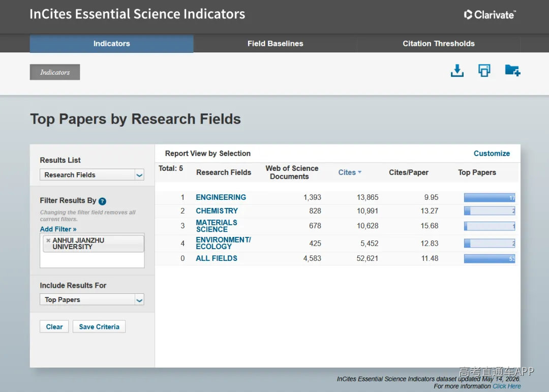Viewport: 549px width, 392px height.
Task: Click the Clarivate logo
Action: pyautogui.click(x=490, y=15)
